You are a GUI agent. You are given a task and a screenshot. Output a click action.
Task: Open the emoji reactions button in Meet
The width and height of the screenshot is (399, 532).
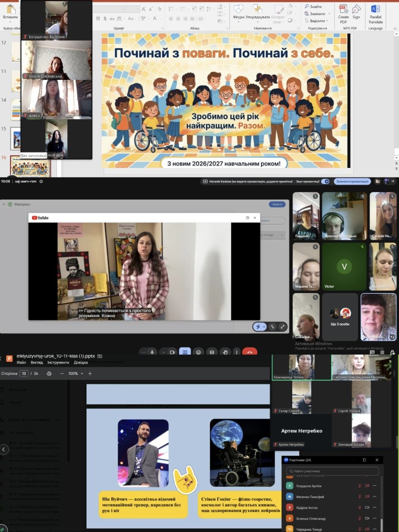pyautogui.click(x=198, y=352)
